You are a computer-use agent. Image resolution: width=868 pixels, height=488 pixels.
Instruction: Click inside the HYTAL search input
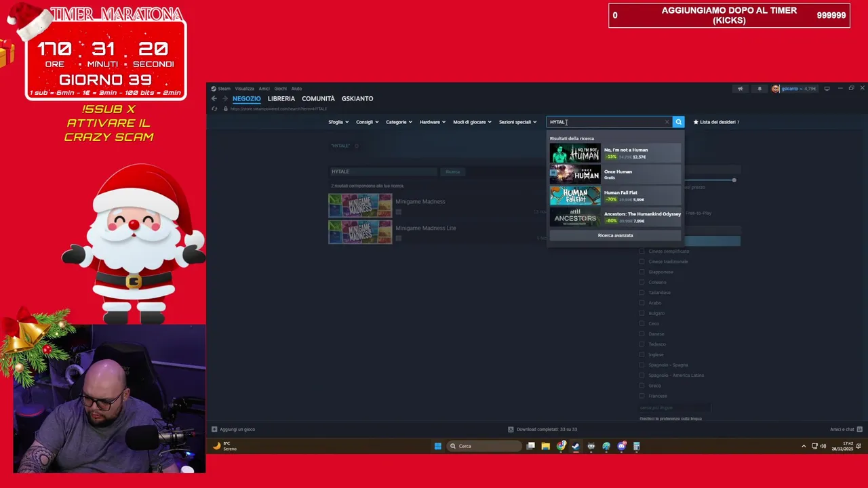pos(609,122)
